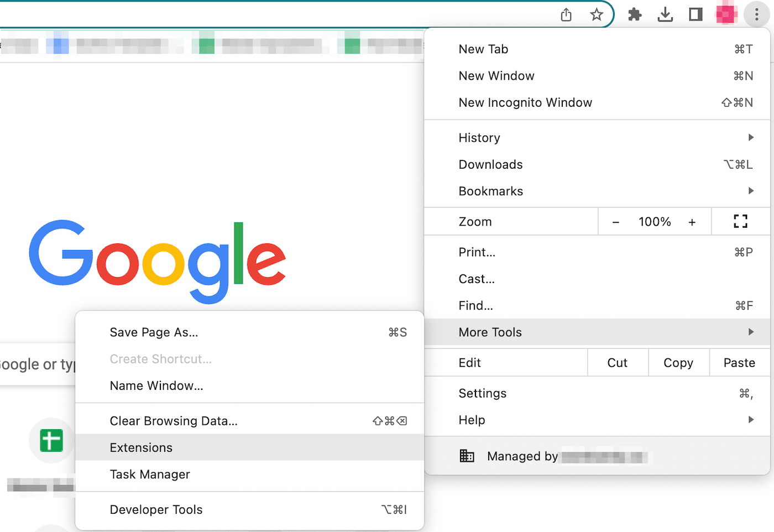
Task: Click the bookmark star icon
Action: [597, 14]
